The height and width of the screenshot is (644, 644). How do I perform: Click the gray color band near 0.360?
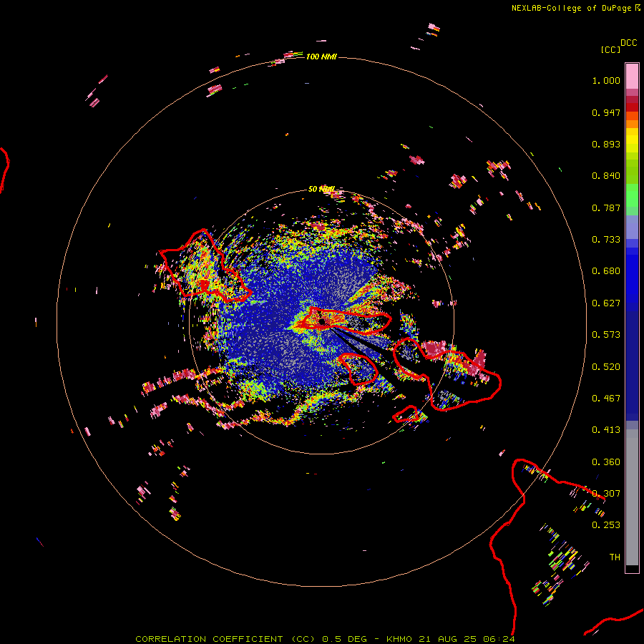(632, 497)
